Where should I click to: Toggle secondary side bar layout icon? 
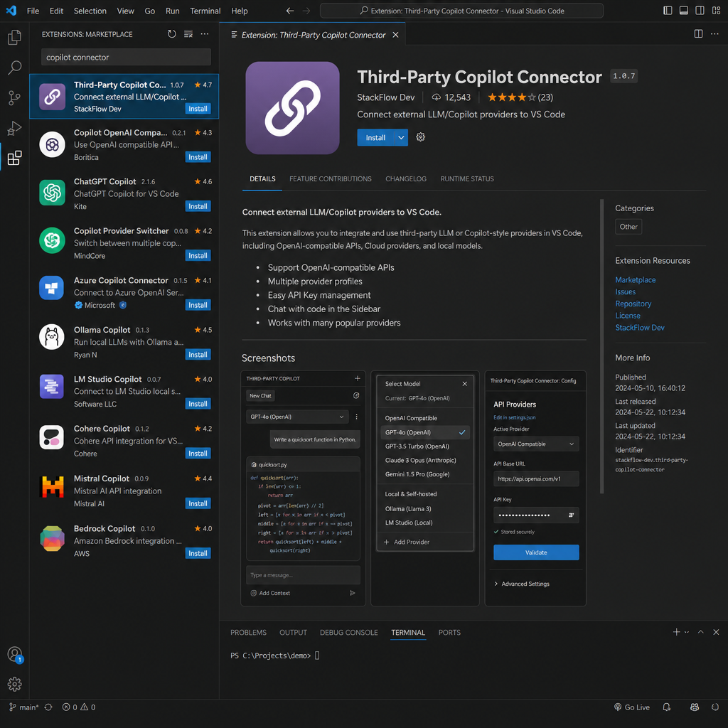(700, 10)
